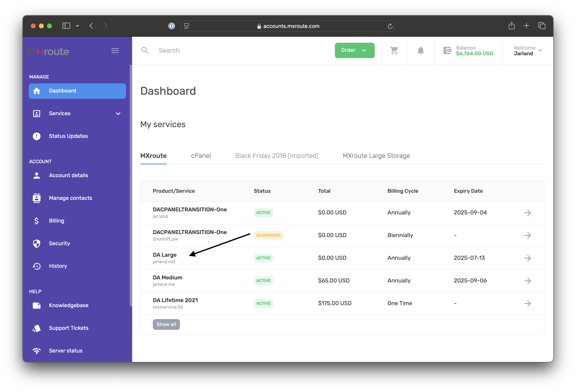Open 2ndshift.pw service row arrow
This screenshot has height=392, width=576.
coord(527,235)
